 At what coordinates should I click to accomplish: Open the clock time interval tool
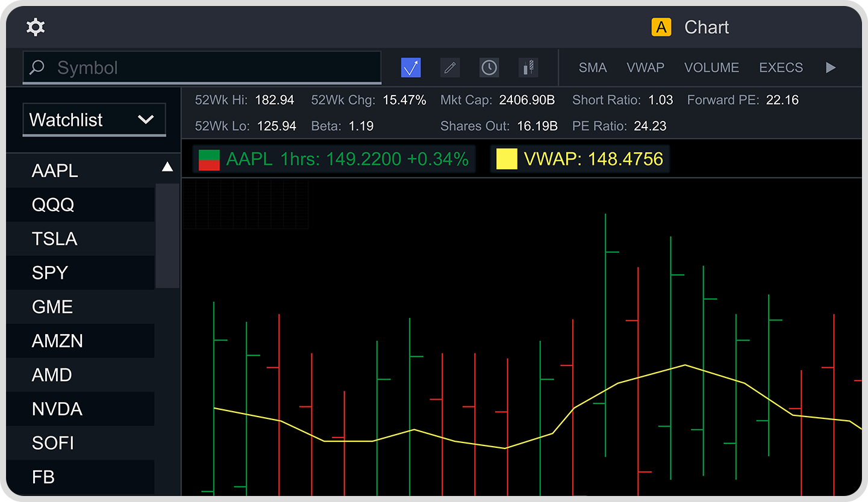489,67
